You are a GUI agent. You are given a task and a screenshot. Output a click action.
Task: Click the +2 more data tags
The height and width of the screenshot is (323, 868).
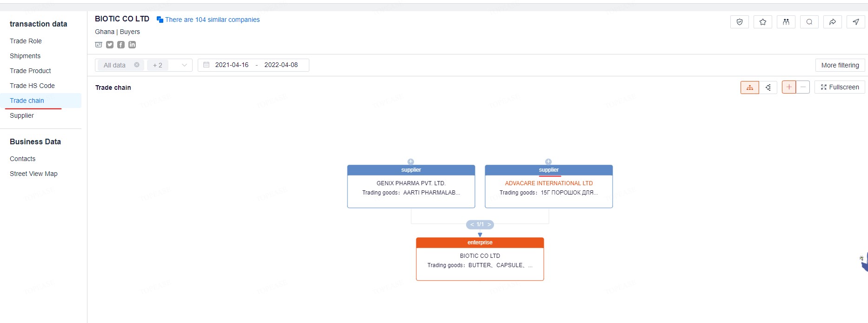158,65
